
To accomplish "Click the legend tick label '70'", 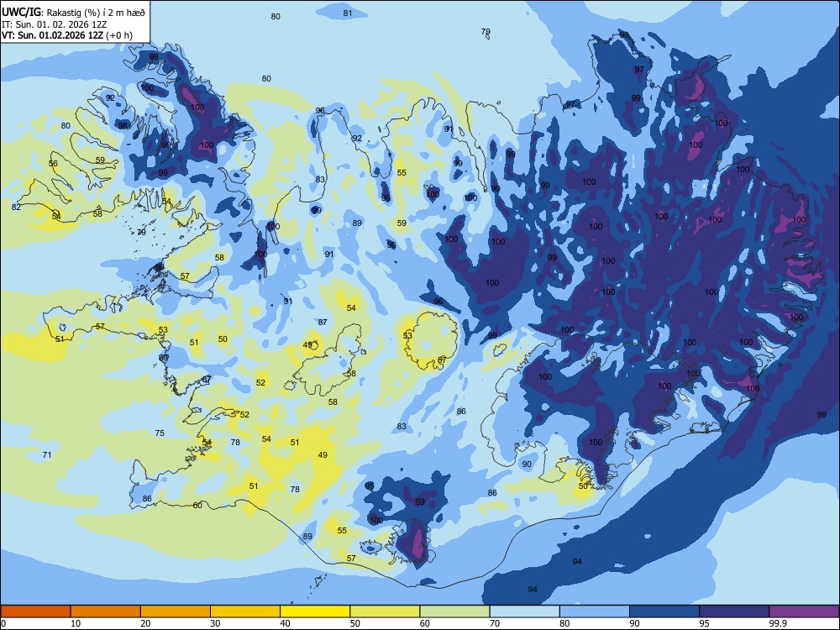I will [495, 623].
